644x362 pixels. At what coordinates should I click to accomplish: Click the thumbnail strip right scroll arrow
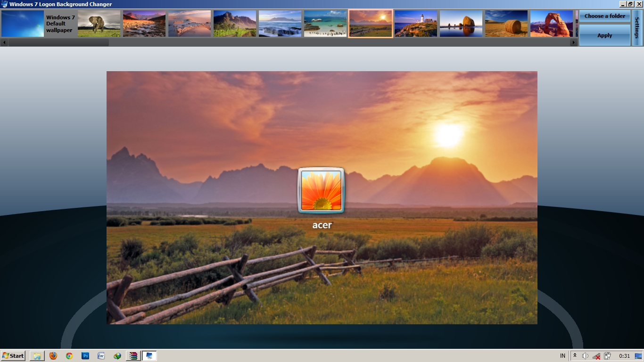point(574,42)
